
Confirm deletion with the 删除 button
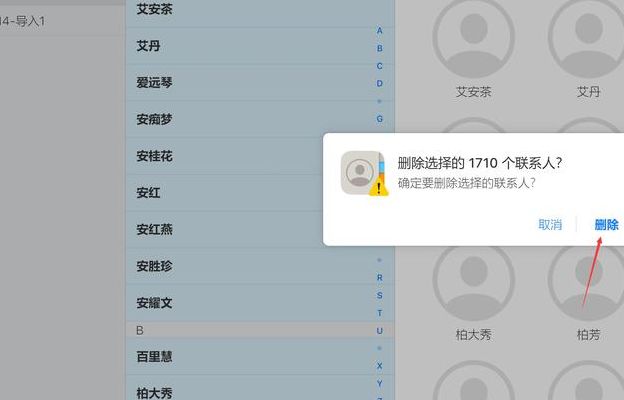pos(606,224)
